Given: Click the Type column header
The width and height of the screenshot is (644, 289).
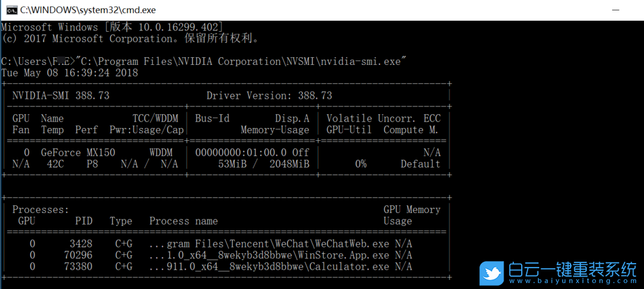Looking at the screenshot, I should [121, 221].
